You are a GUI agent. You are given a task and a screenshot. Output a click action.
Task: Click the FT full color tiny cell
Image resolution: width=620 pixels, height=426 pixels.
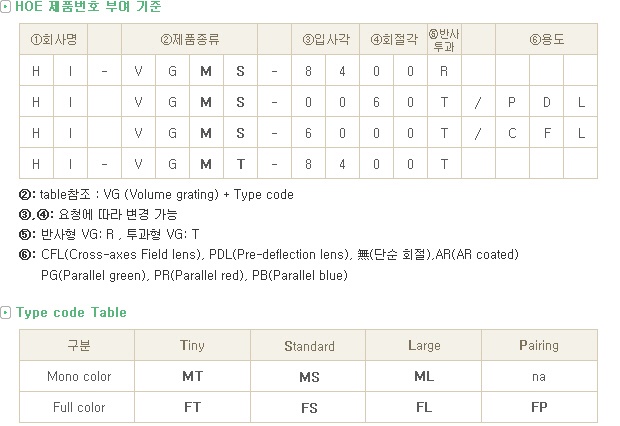[192, 407]
